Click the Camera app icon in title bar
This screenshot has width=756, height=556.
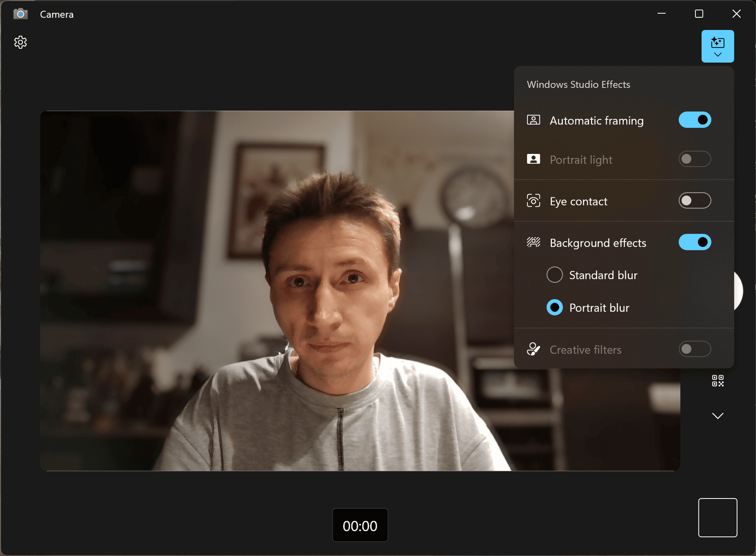coord(20,14)
